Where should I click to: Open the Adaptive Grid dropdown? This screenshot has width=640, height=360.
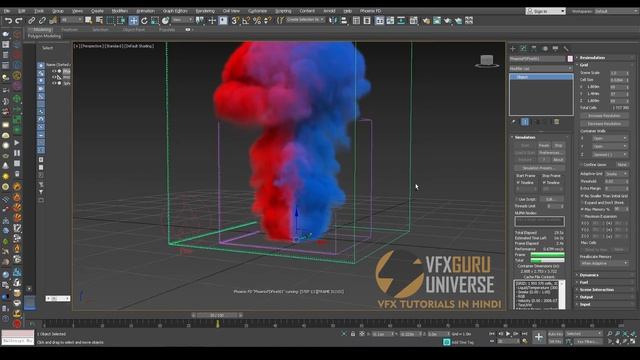click(616, 174)
